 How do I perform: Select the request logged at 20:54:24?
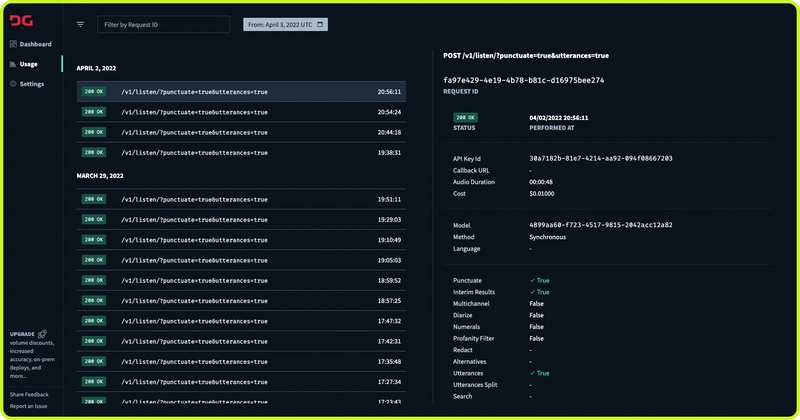pyautogui.click(x=241, y=112)
